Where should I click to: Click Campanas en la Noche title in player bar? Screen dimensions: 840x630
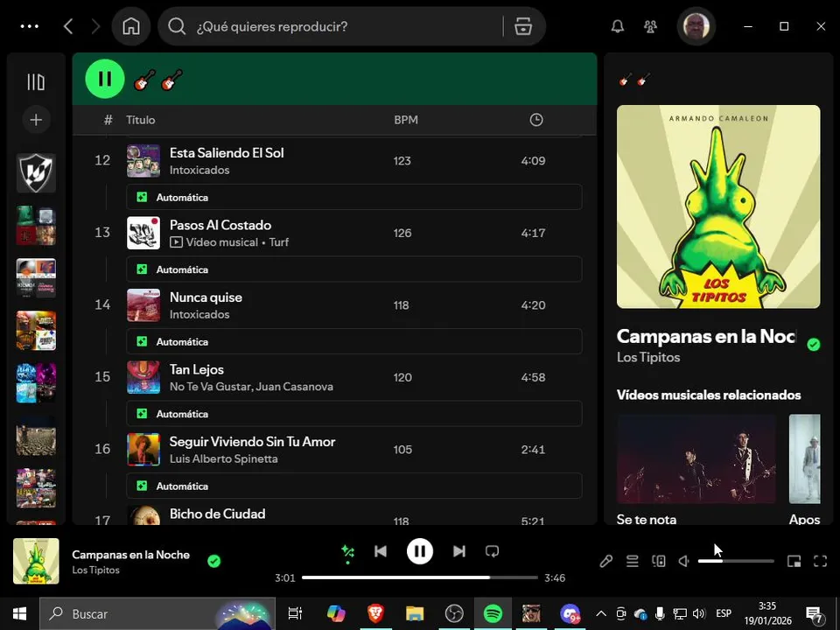pos(130,555)
